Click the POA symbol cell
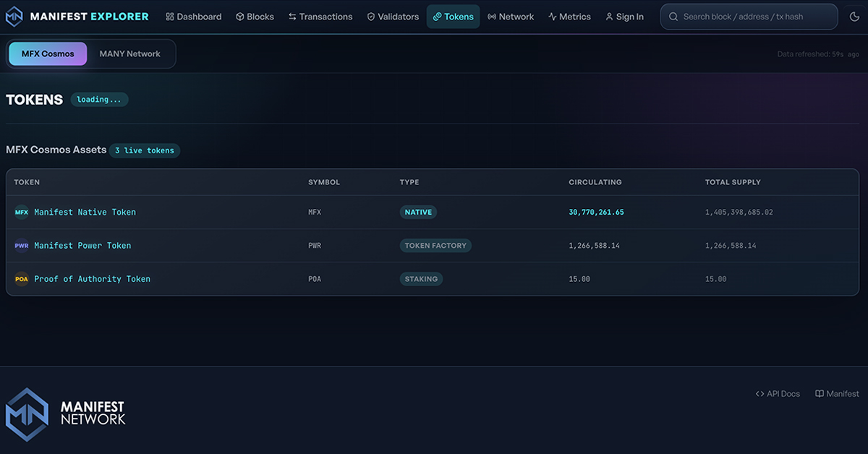 pos(315,279)
